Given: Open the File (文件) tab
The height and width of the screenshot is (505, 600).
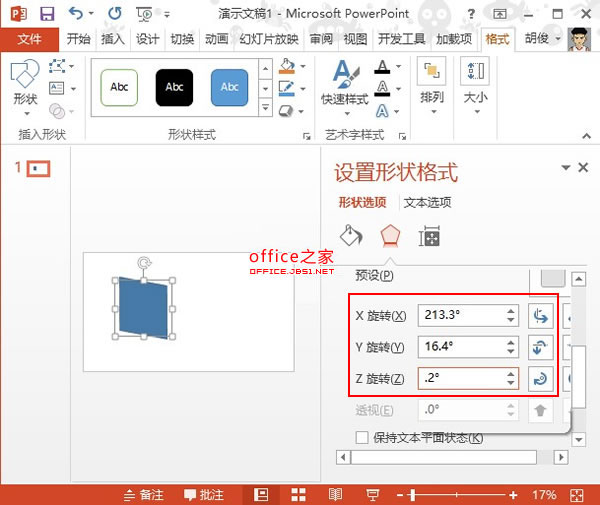Looking at the screenshot, I should pyautogui.click(x=29, y=39).
